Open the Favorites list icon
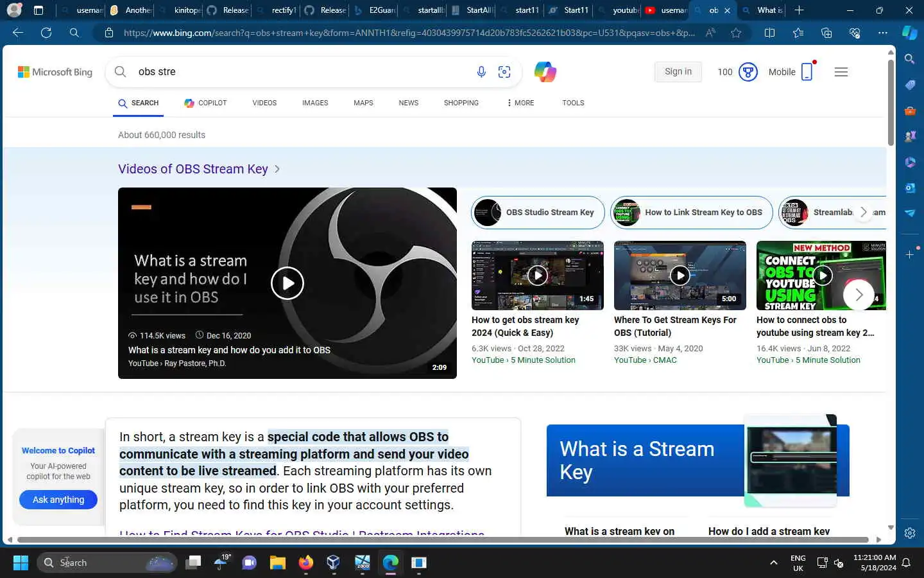 coord(798,33)
